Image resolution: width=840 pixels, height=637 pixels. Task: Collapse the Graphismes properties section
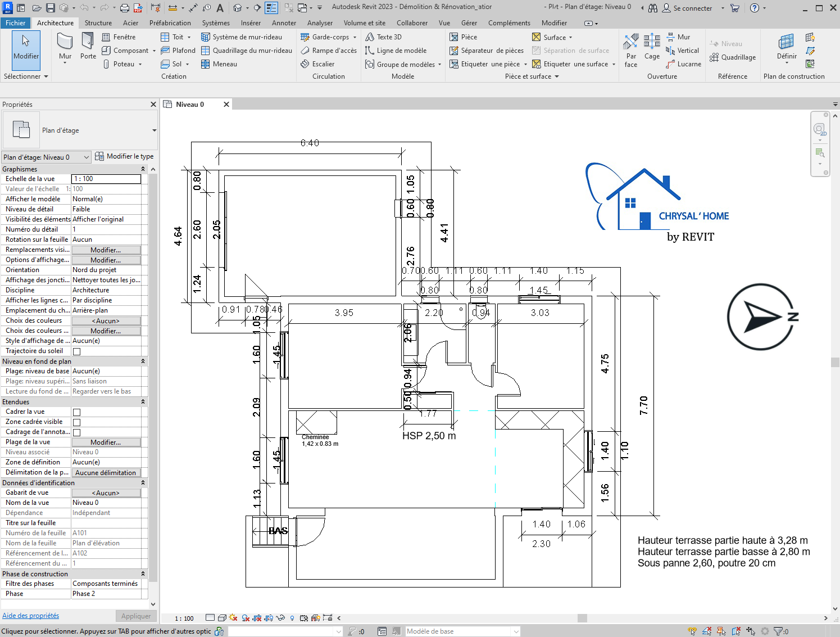(143, 169)
